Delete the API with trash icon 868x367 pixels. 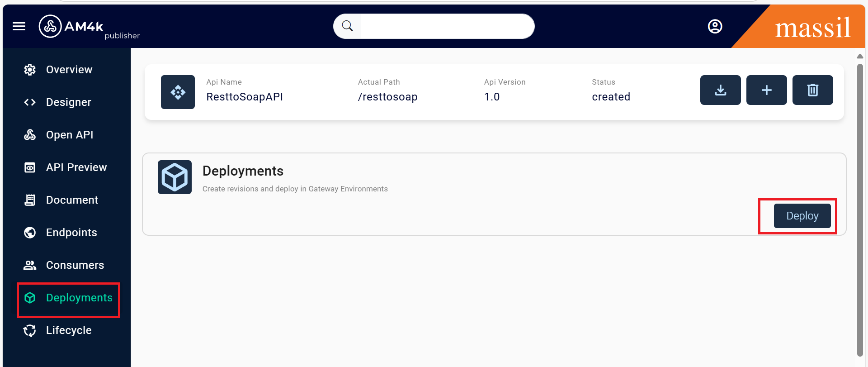[x=812, y=90]
